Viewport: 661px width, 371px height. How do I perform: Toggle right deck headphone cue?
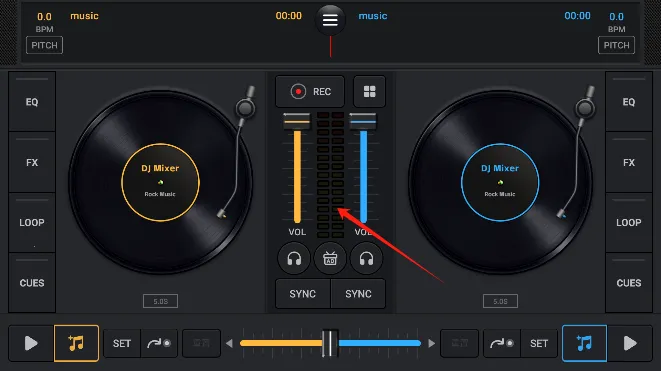tap(366, 258)
